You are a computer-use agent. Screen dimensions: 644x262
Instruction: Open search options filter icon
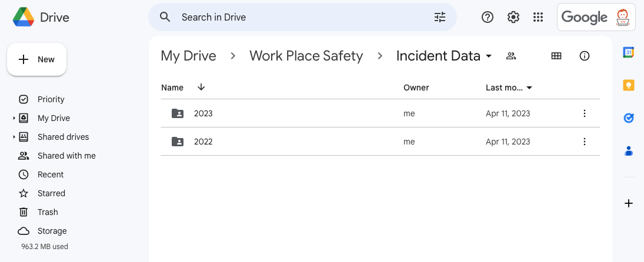click(x=440, y=17)
